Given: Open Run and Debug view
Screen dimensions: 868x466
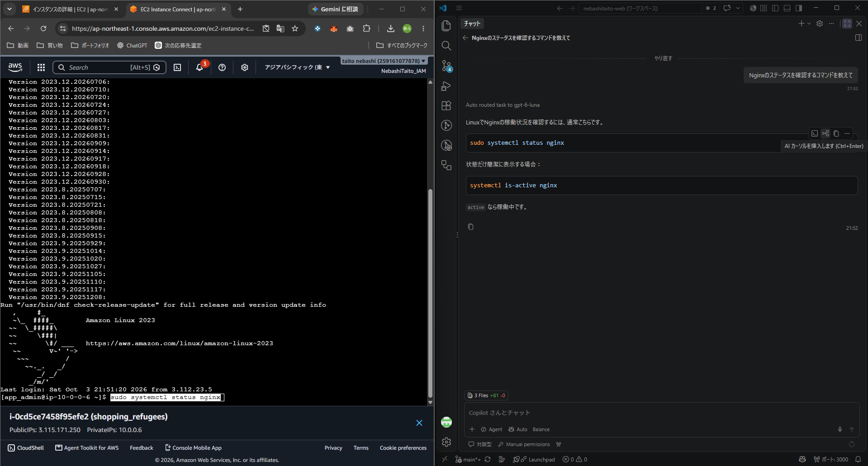Looking at the screenshot, I should coord(446,86).
